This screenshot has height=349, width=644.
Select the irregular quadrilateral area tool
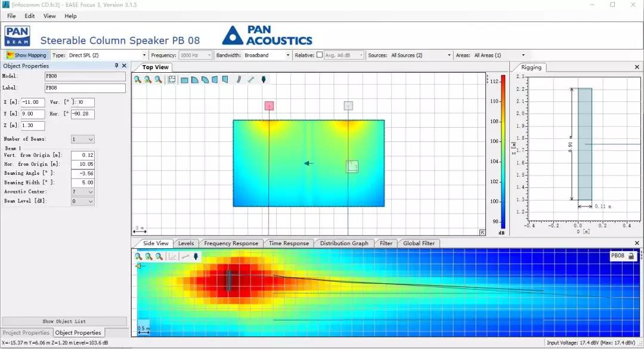pos(225,80)
